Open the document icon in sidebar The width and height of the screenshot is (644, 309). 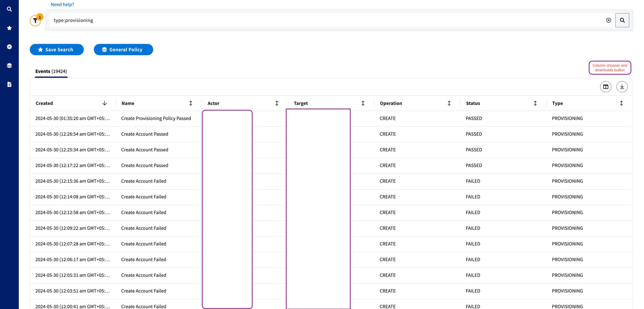9,84
